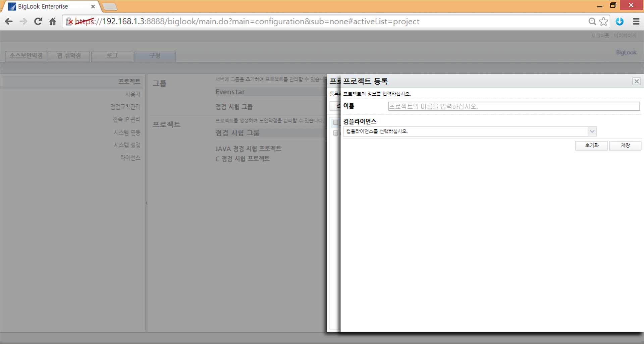The height and width of the screenshot is (344, 644).
Task: Collapse the sidebar with the splitter arrow
Action: tap(146, 203)
